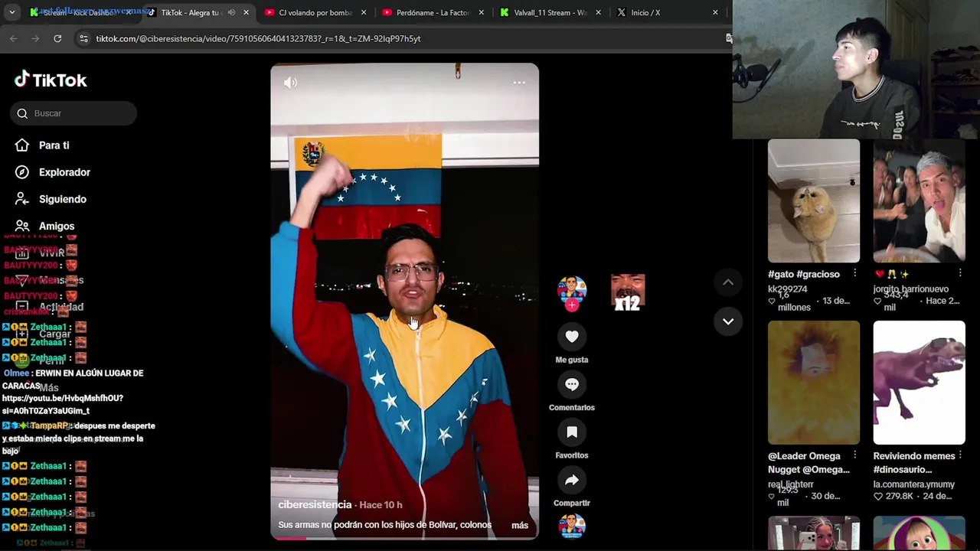Click the Amigos people icon
Screen dimensions: 980x551
click(x=22, y=226)
